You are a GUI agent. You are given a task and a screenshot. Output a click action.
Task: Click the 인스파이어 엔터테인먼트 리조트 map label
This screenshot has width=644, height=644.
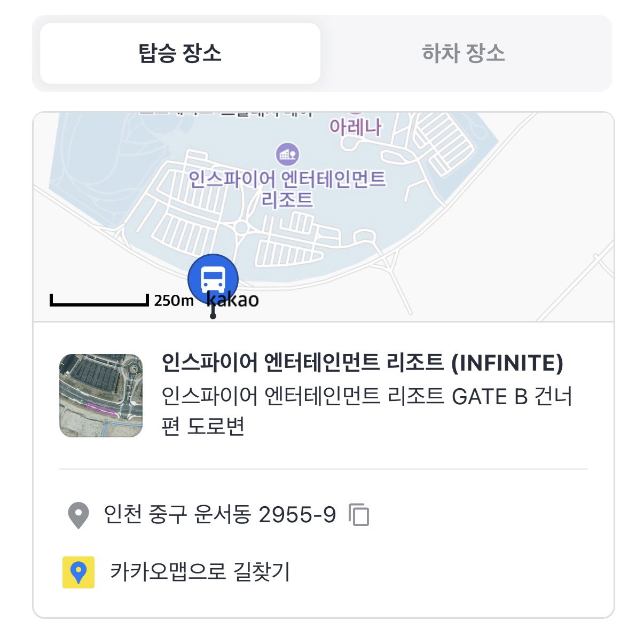[x=287, y=189]
